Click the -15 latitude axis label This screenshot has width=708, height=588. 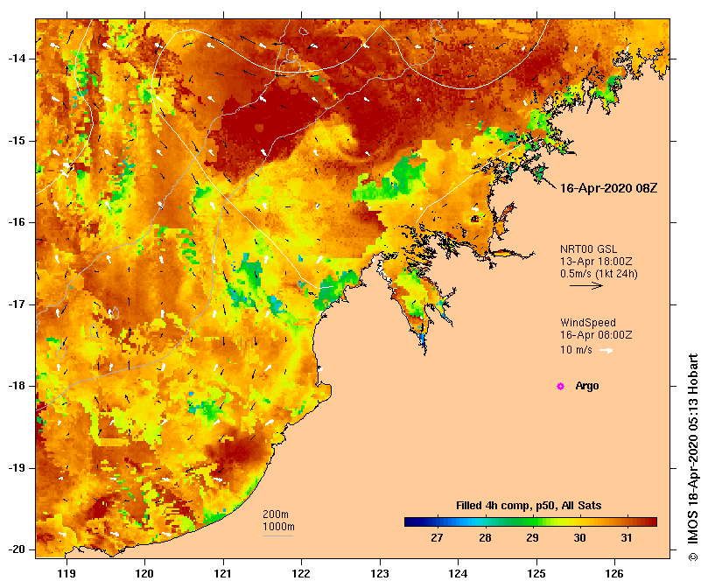[x=17, y=141]
